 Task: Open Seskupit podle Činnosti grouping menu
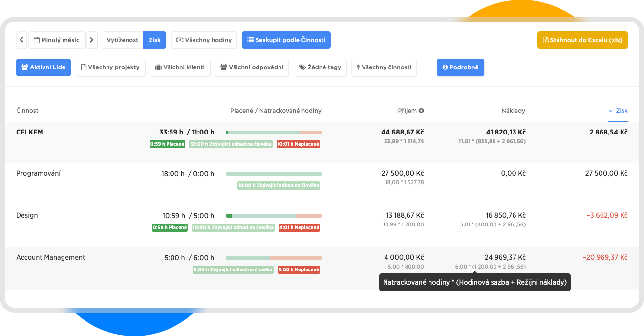(x=286, y=40)
